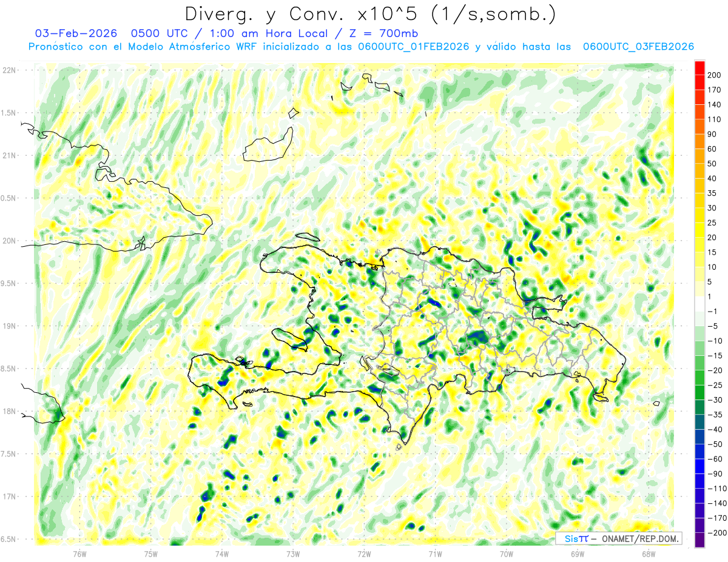Pick the dark purple swatch ending the color scale
Screen dimensions: 728x562
pyautogui.click(x=699, y=540)
